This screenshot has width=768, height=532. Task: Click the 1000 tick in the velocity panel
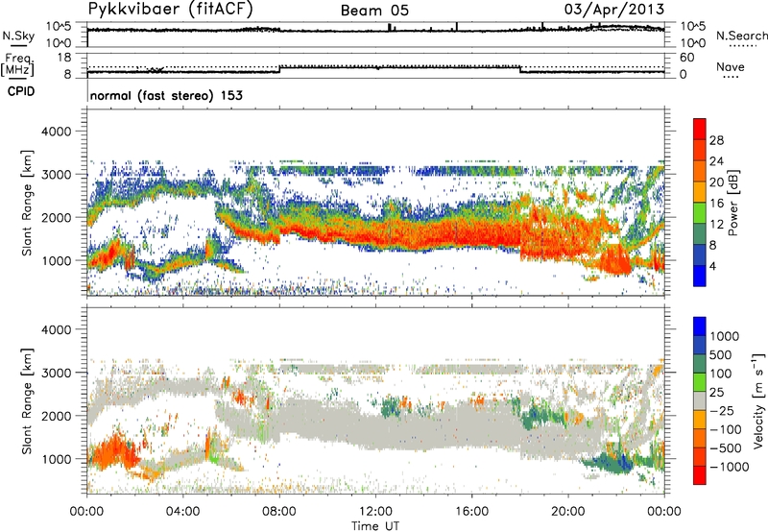(59, 458)
